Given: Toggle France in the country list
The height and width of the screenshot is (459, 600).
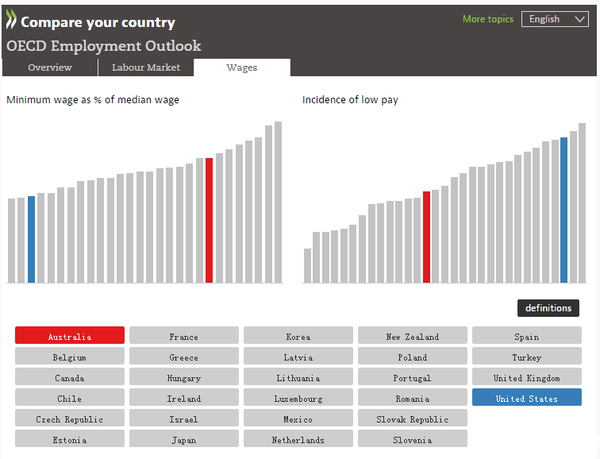Looking at the screenshot, I should [184, 337].
